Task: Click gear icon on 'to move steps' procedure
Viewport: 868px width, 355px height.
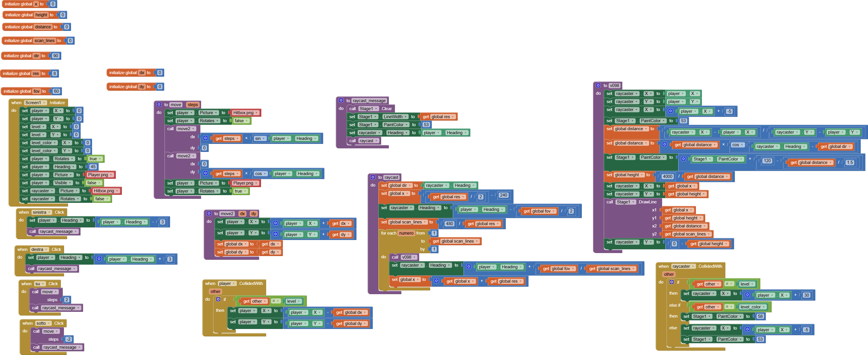Action: click(x=159, y=104)
